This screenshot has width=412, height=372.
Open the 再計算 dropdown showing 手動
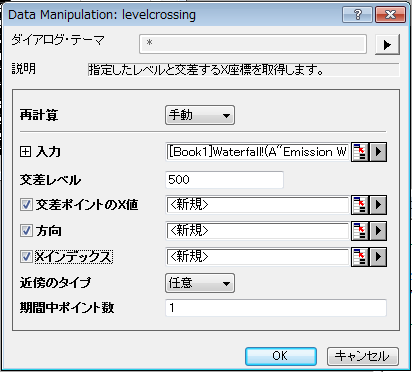click(200, 115)
